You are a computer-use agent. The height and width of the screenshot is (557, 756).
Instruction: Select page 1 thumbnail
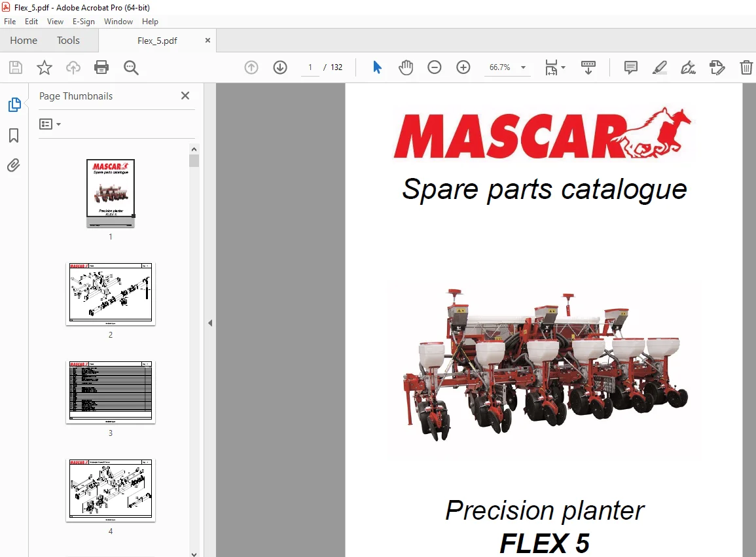111,193
